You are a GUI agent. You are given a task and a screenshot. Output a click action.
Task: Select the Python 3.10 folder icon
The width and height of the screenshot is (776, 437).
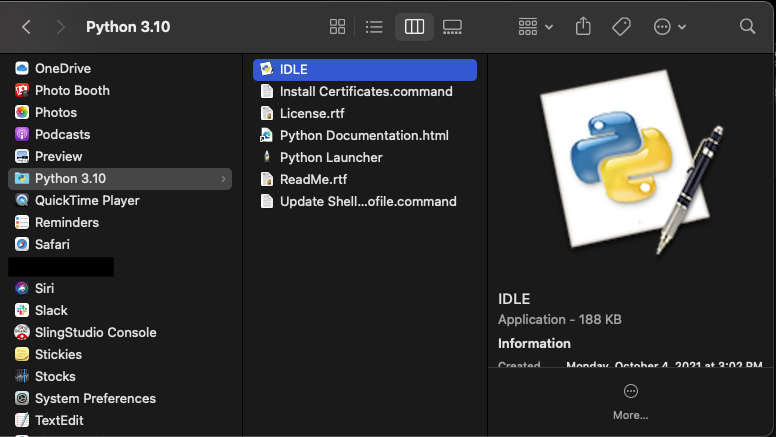click(x=22, y=179)
